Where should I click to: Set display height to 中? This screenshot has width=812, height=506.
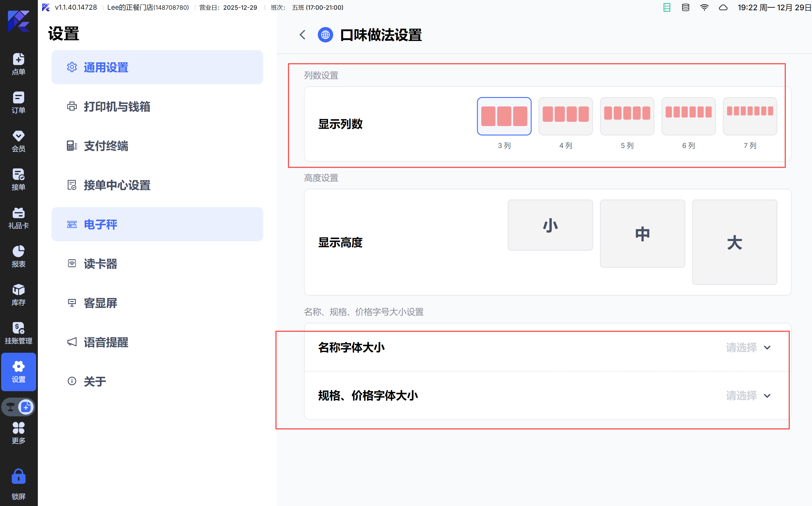pos(642,234)
